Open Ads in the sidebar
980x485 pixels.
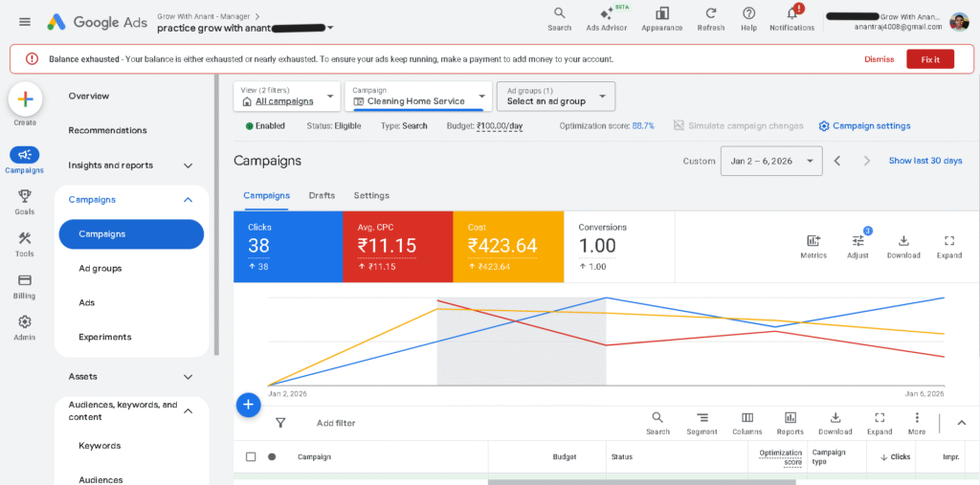(x=87, y=302)
